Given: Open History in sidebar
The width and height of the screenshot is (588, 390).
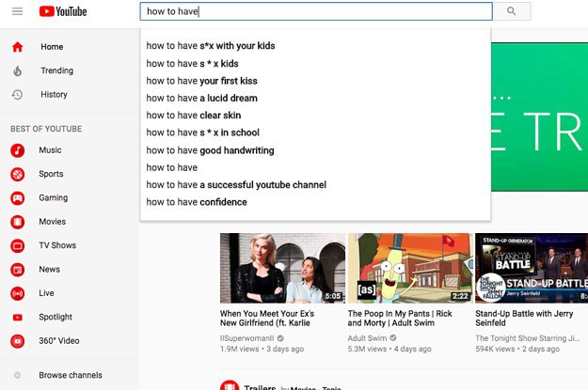Looking at the screenshot, I should coord(54,94).
